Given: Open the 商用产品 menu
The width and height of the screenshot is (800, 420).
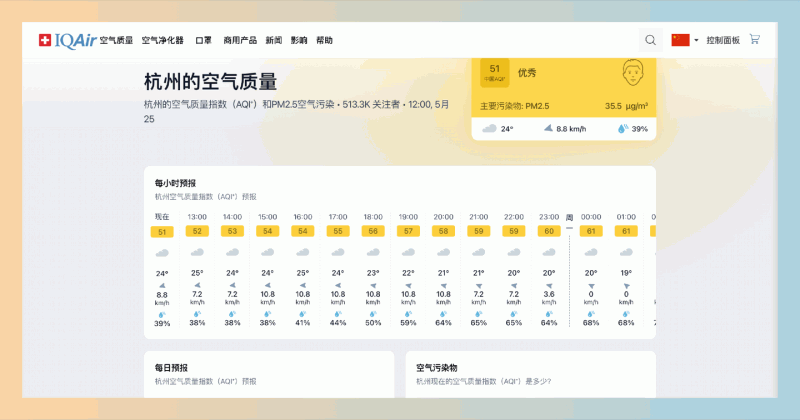Looking at the screenshot, I should tap(240, 40).
